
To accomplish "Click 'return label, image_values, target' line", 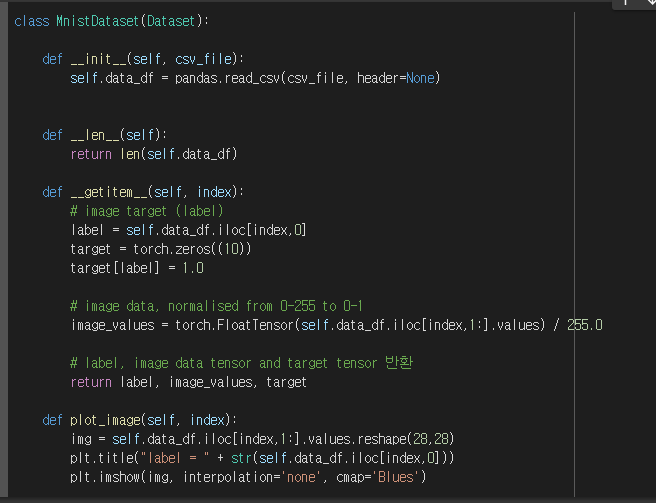I will [188, 382].
